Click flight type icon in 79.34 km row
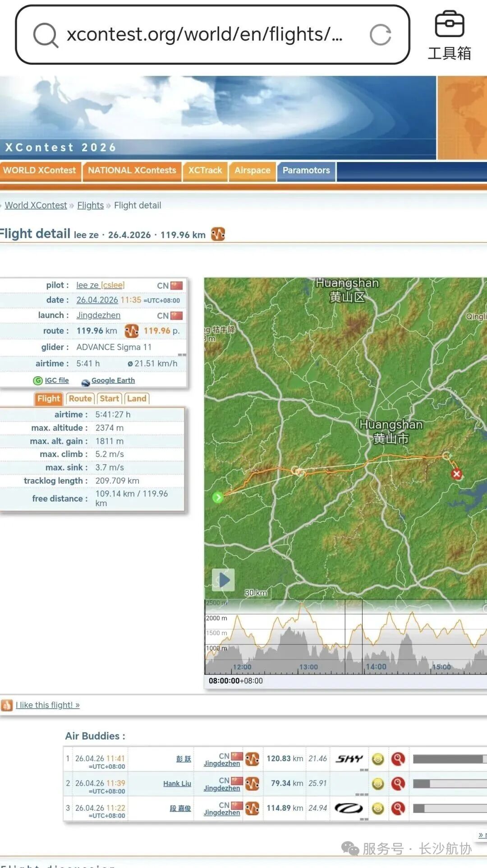This screenshot has height=868, width=487. click(x=252, y=784)
